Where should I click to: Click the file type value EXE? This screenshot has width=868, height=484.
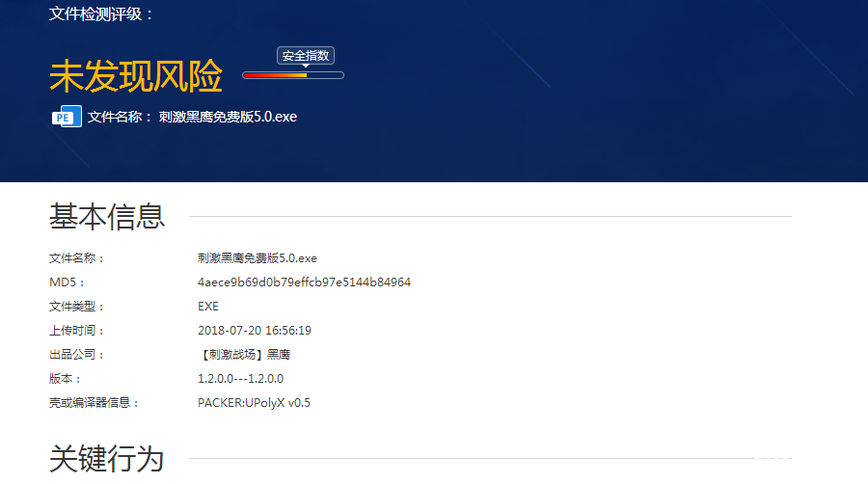208,307
